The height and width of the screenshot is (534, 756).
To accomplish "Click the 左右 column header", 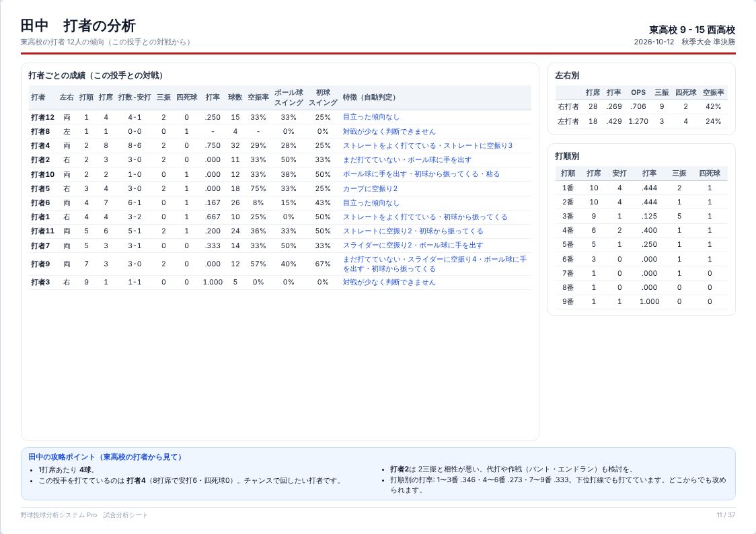I will tap(67, 98).
